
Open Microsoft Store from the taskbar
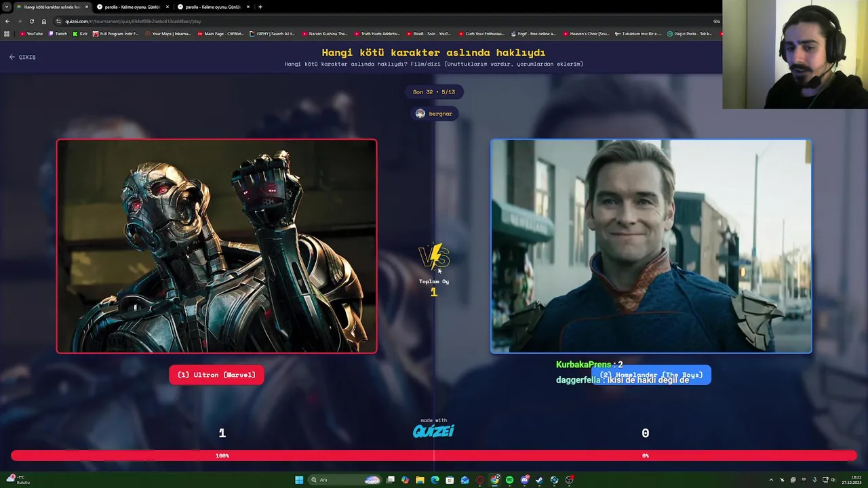click(x=450, y=480)
